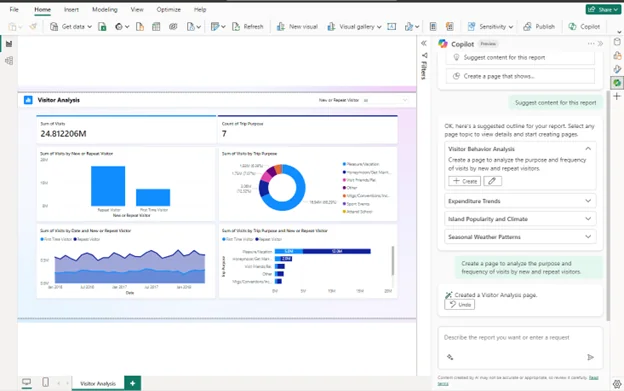Click the plus icon on the right rail
Viewport: 624px width, 391px height.
tap(617, 96)
